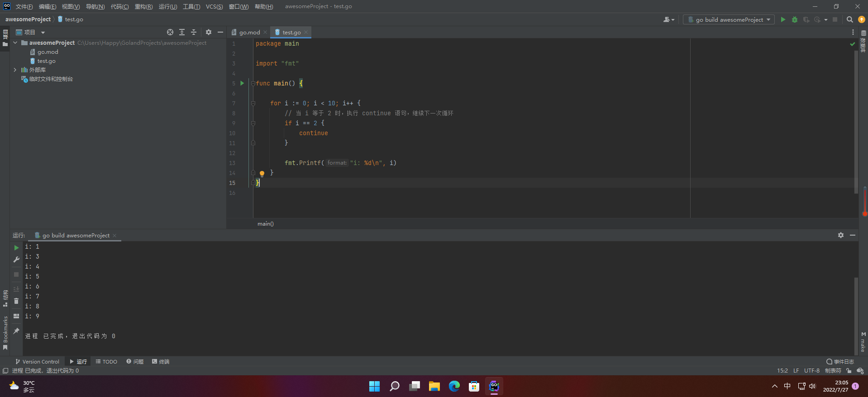Open the Event Log (事件日志)
The image size is (868, 397).
pos(840,362)
